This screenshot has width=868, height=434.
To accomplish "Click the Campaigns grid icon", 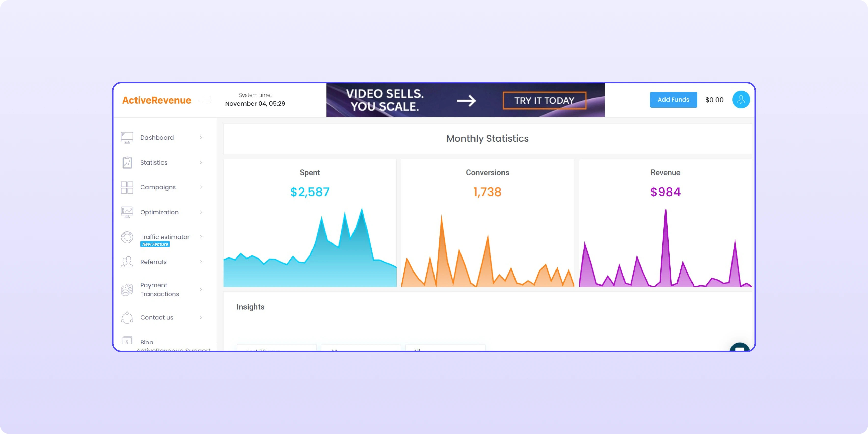I will 127,187.
